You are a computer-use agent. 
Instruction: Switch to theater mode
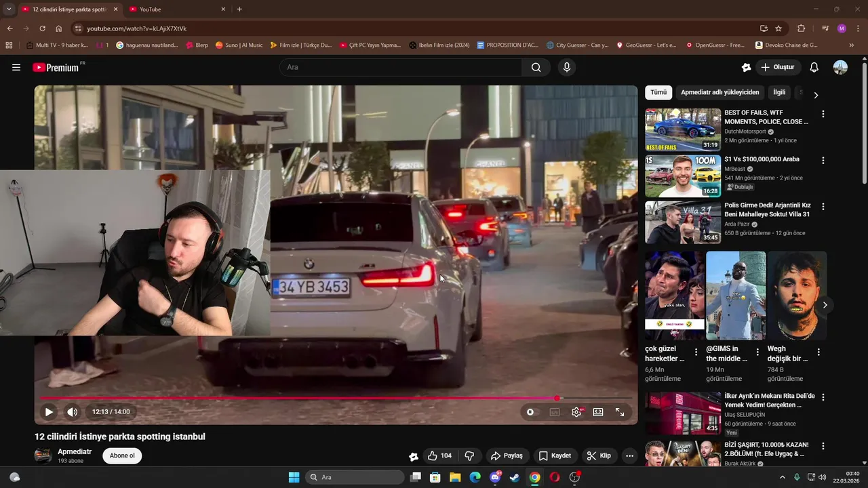(598, 411)
